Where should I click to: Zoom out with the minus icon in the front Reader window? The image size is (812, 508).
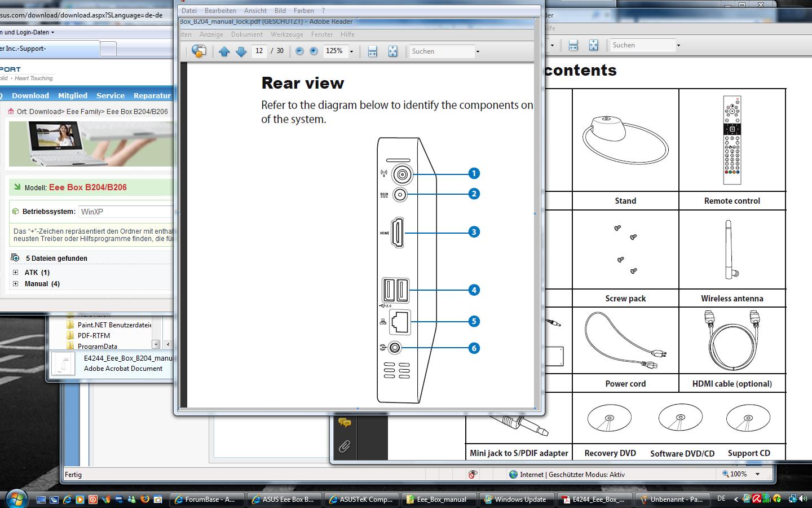(x=299, y=51)
